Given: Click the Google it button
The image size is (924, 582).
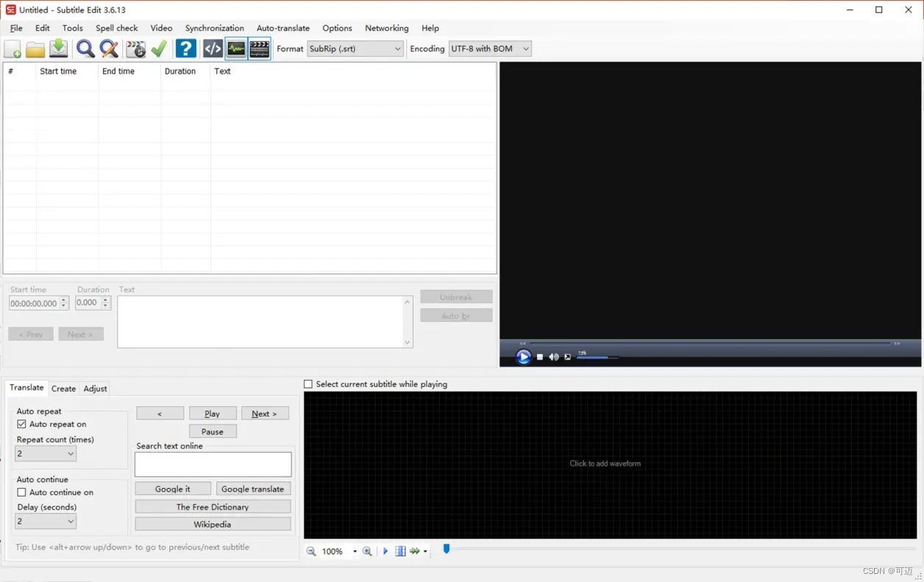Looking at the screenshot, I should [x=173, y=489].
